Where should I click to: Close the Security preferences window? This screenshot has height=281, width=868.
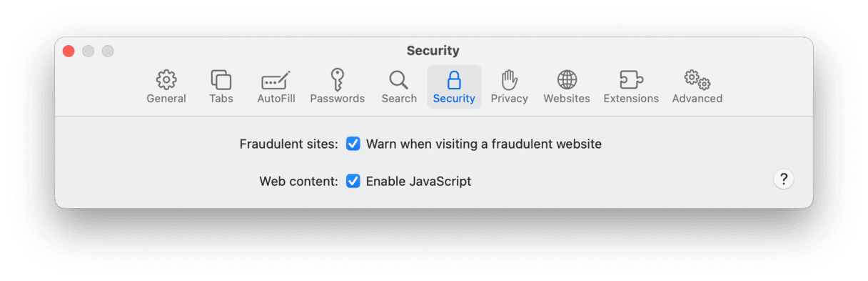[x=69, y=51]
